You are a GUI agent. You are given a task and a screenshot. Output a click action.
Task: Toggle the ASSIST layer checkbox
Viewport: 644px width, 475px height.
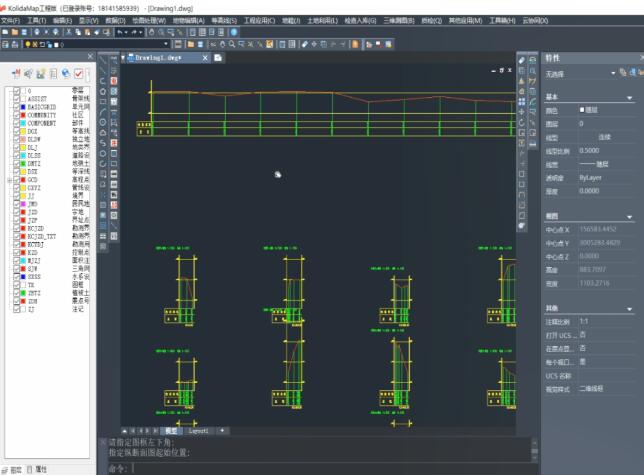pyautogui.click(x=17, y=100)
